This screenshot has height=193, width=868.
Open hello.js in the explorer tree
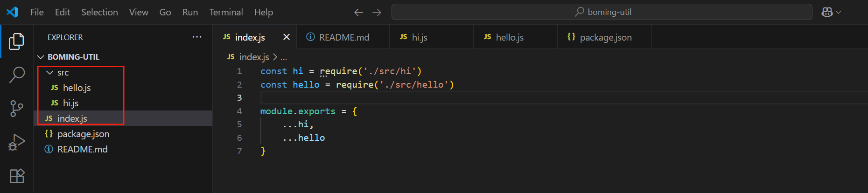tap(77, 88)
